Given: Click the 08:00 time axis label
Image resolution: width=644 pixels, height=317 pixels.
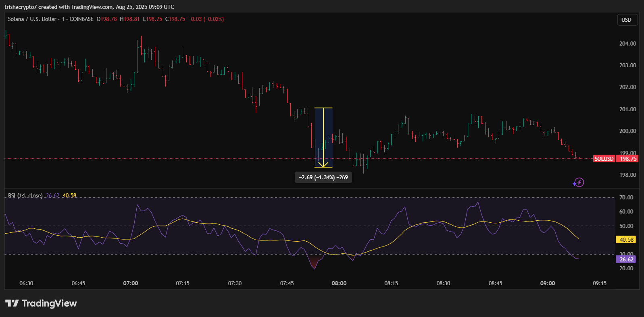Looking at the screenshot, I should click(339, 283).
